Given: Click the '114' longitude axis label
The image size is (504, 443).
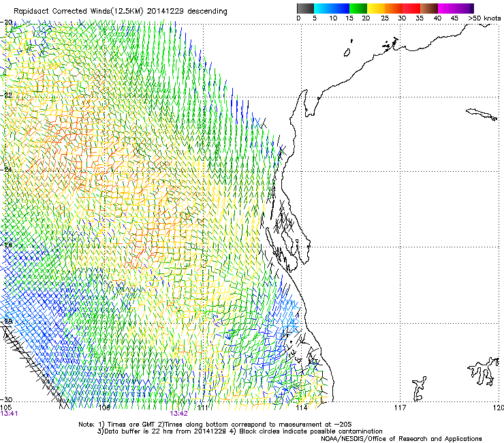Looking at the screenshot, I should 301,408.
